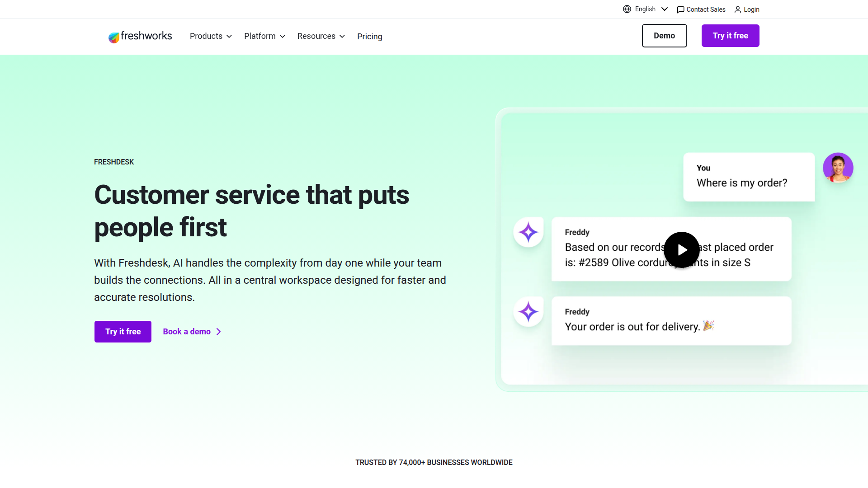The height and width of the screenshot is (488, 868).
Task: Open the language globe icon
Action: click(x=627, y=9)
